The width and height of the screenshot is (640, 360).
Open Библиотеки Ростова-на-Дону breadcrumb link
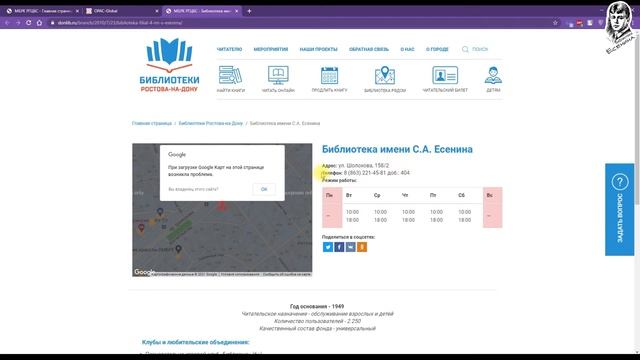[x=211, y=123]
